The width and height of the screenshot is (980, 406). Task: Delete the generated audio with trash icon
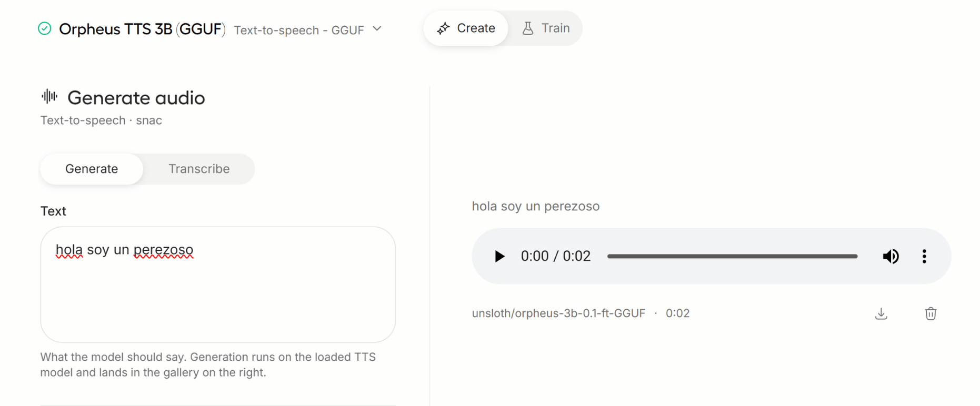[x=931, y=313]
